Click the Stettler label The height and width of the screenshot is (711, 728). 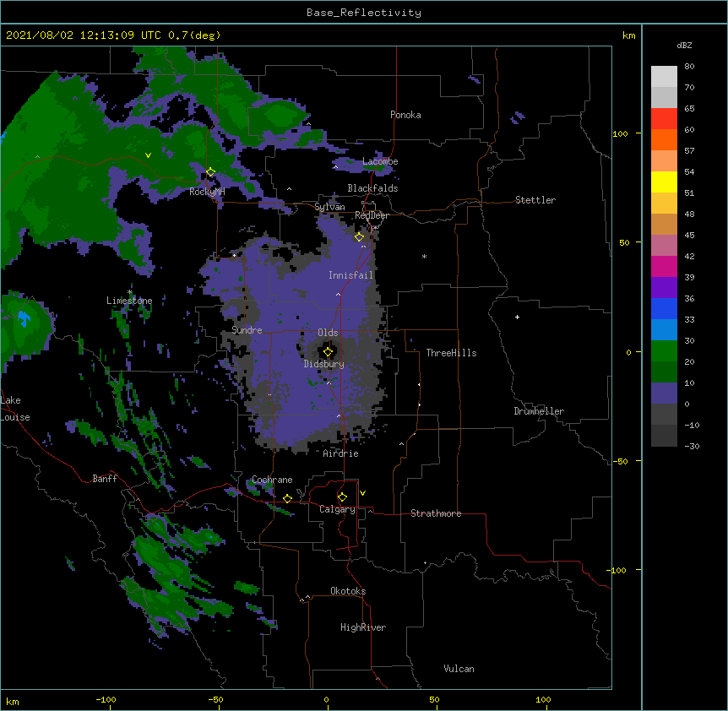(x=535, y=200)
